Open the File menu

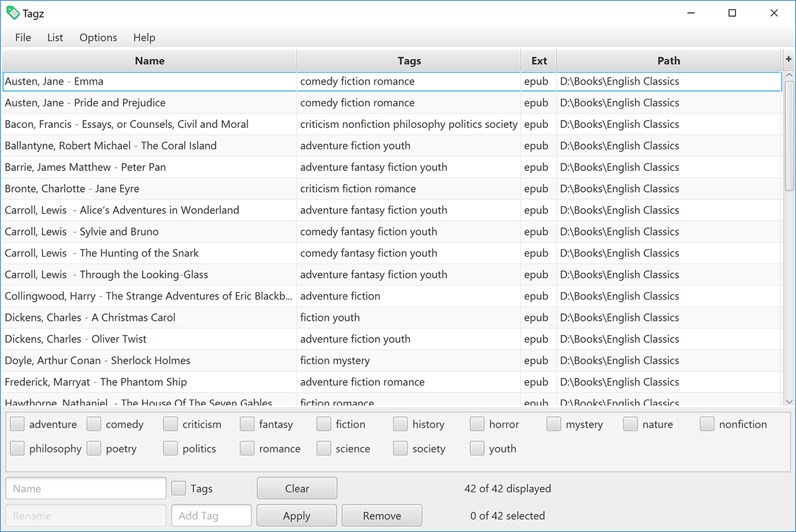(23, 37)
